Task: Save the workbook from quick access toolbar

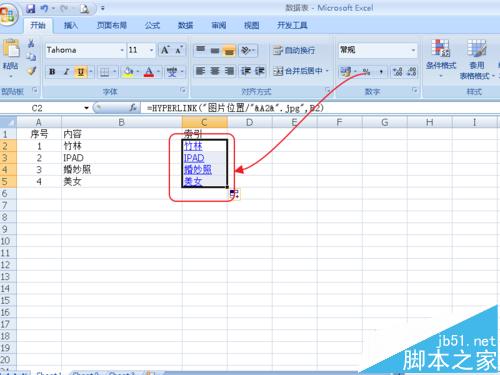Action: pyautogui.click(x=30, y=8)
